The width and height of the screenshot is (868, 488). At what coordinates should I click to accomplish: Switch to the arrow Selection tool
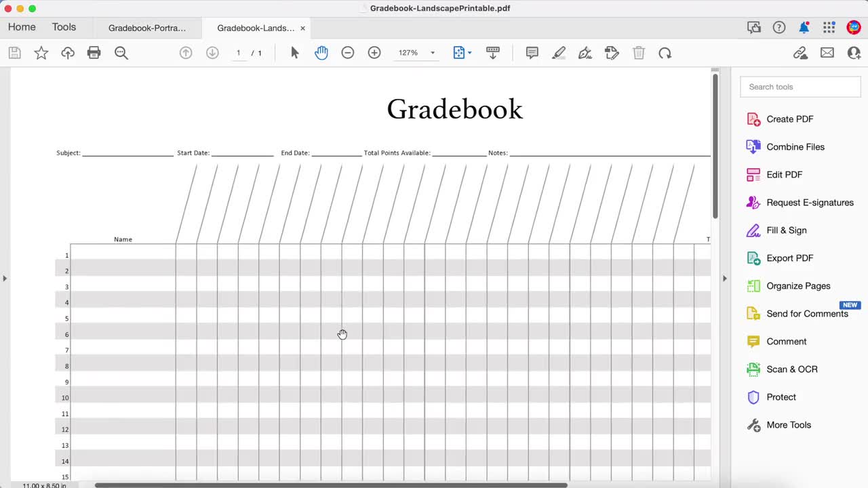295,52
